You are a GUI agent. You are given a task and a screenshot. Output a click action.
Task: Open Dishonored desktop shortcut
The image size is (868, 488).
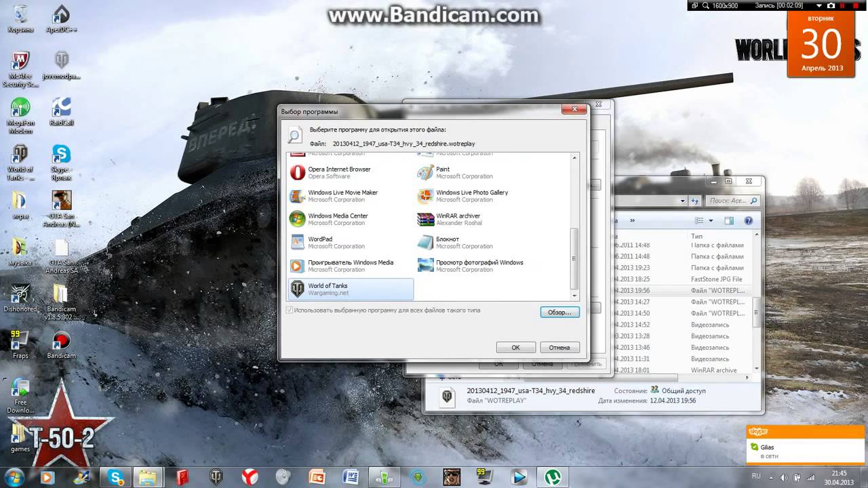(20, 299)
